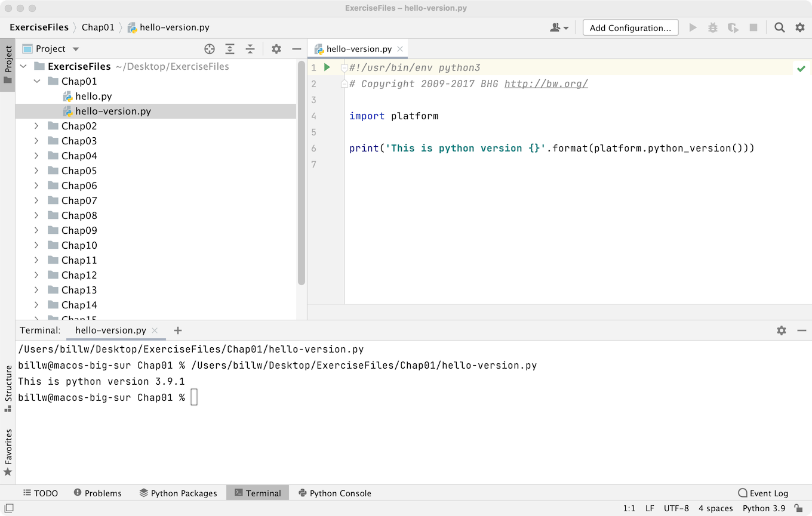Open the Python Packages tool window
The height and width of the screenshot is (516, 812).
pos(179,493)
